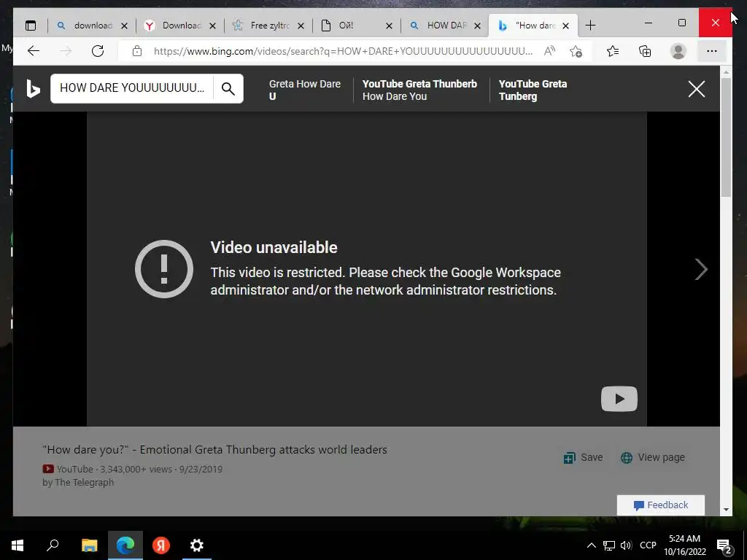This screenshot has height=560, width=747.
Task: Switch to the Yandex 'Download' tab
Action: 180,26
